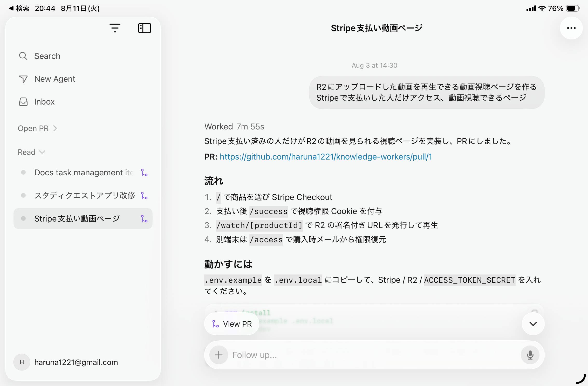Click the user message bubble about R2 video page

point(427,92)
